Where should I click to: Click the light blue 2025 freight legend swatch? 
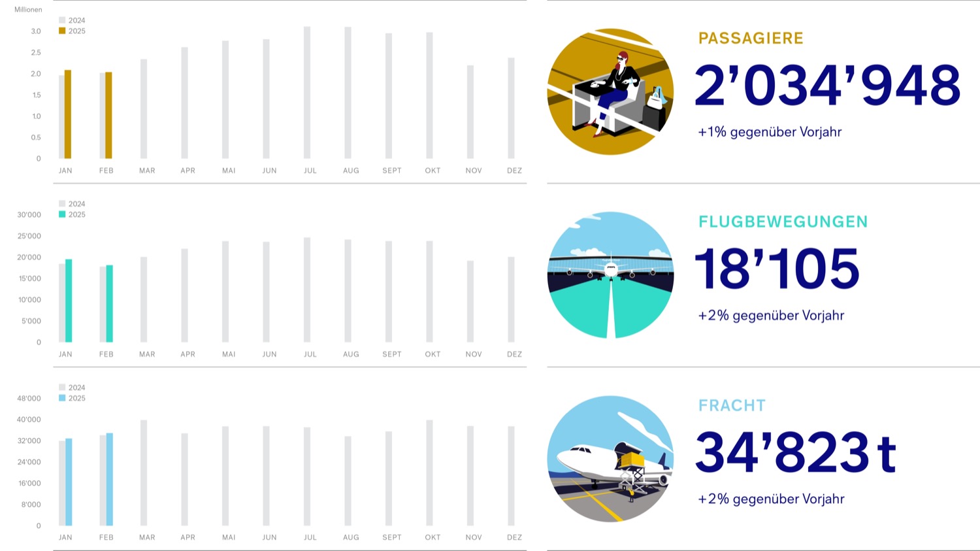pyautogui.click(x=62, y=398)
